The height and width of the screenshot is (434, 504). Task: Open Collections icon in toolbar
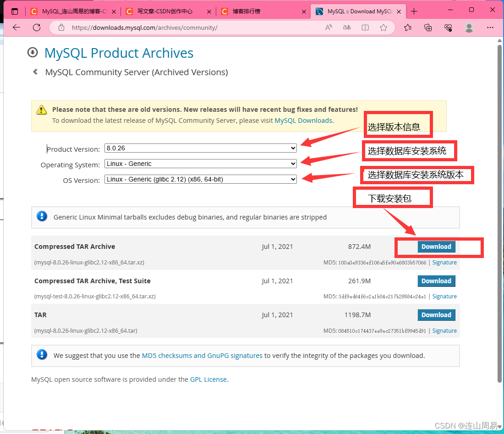click(x=428, y=27)
